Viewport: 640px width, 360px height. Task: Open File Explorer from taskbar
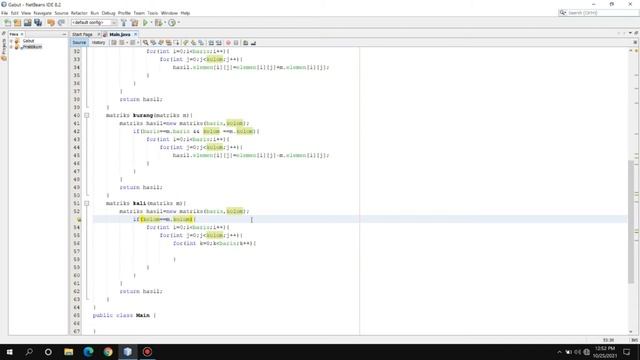pyautogui.click(x=69, y=352)
